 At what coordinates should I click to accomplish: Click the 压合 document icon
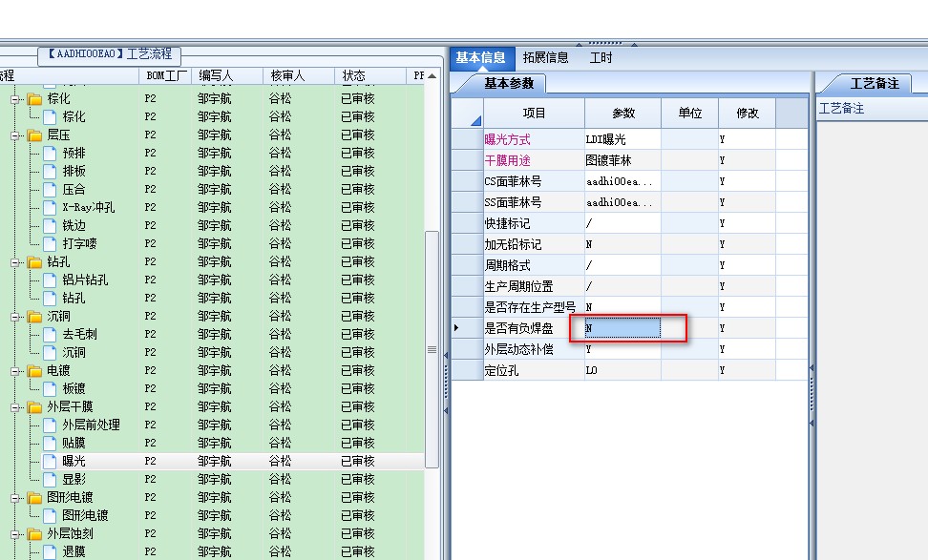pos(51,189)
